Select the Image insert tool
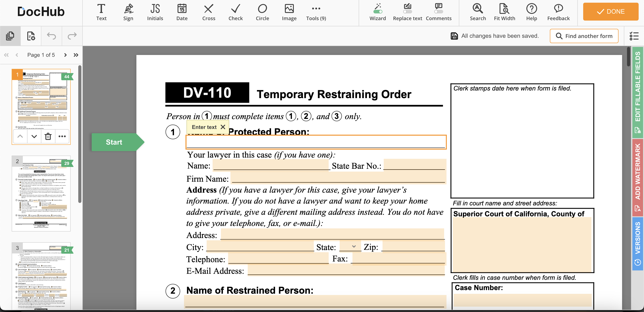This screenshot has height=312, width=644. coord(289,12)
